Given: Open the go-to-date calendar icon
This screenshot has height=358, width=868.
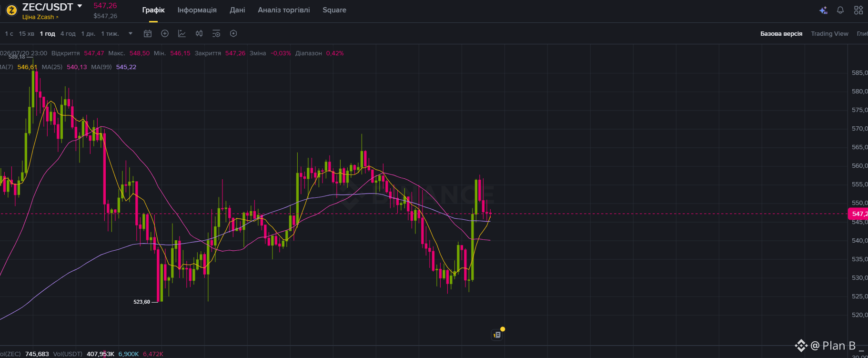Looking at the screenshot, I should (x=148, y=33).
